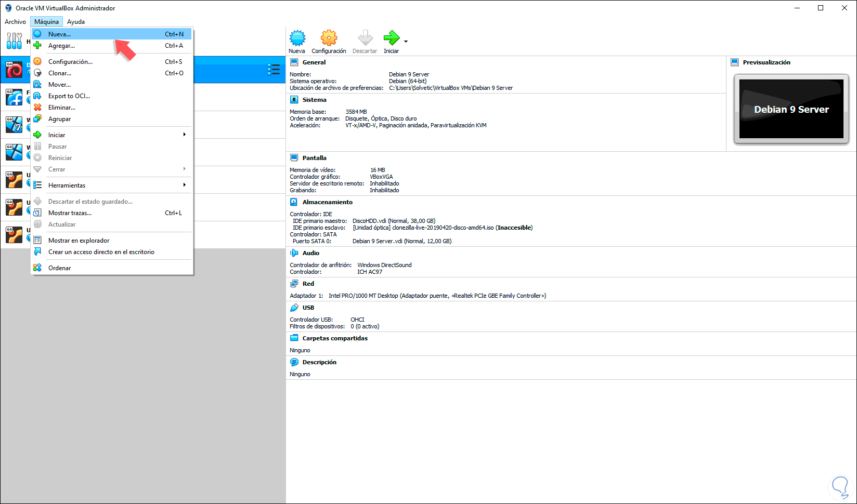This screenshot has height=504, width=857.
Task: Select the Windows 7 VM icon in the list
Action: (x=14, y=125)
